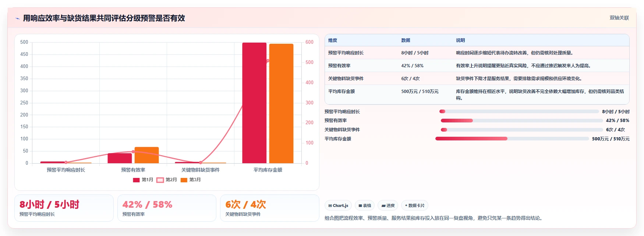The width and height of the screenshot is (644, 236).
Task: Click the 预警平均响应时长 progress bar
Action: tap(519, 111)
